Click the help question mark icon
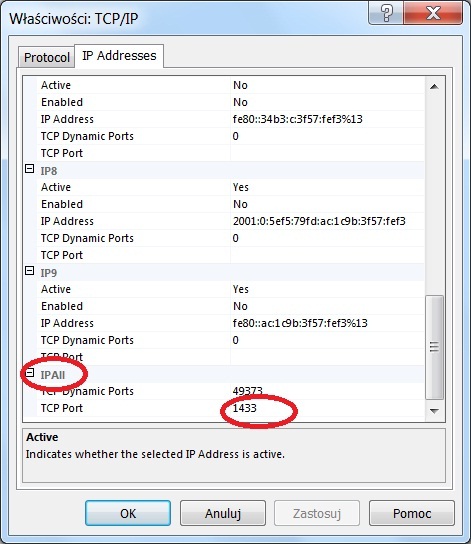 click(x=386, y=14)
